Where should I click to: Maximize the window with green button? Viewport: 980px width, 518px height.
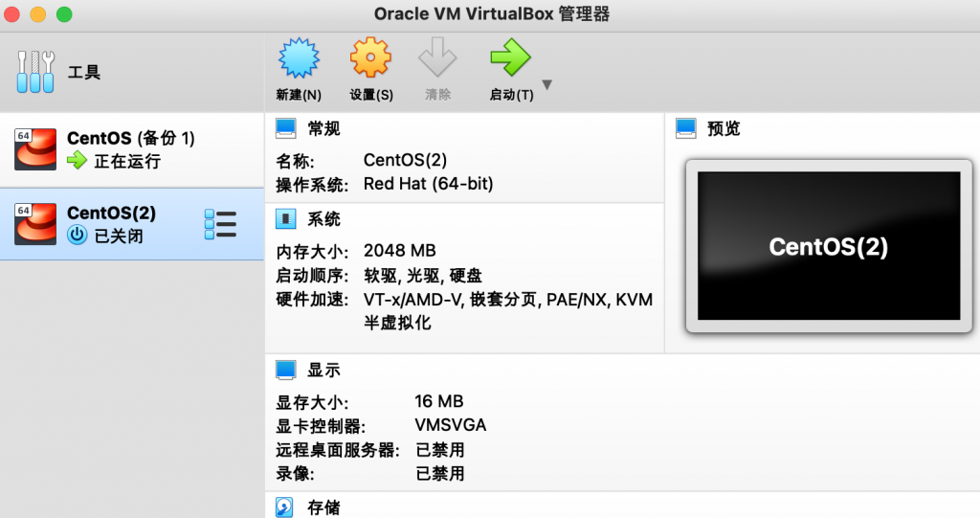(64, 13)
